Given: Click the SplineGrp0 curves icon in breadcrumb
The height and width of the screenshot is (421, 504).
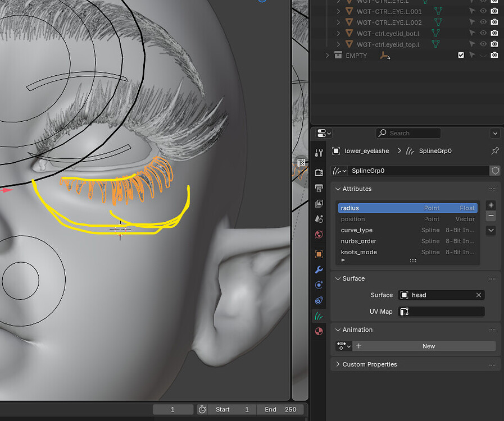Looking at the screenshot, I should click(x=410, y=150).
